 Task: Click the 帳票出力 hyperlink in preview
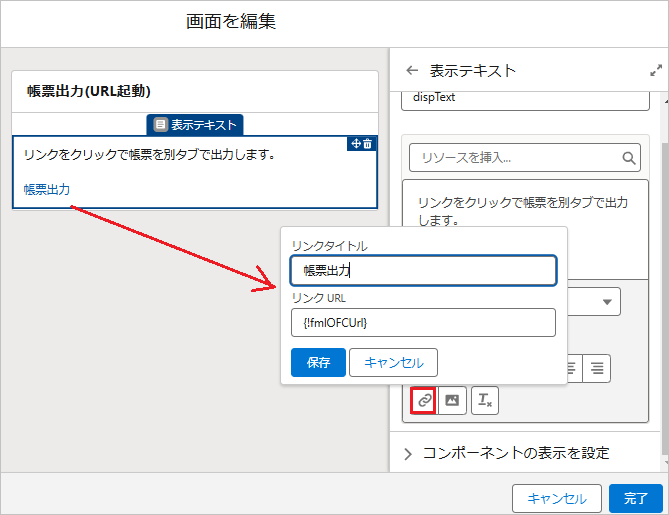[x=47, y=189]
